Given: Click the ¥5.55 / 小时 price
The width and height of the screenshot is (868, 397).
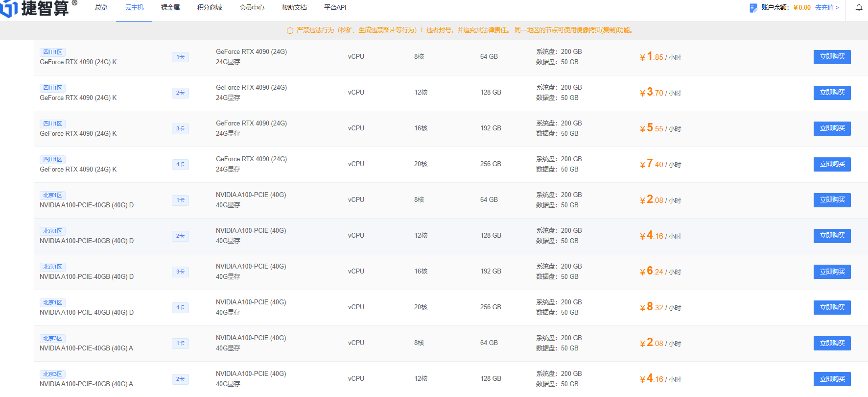Looking at the screenshot, I should pyautogui.click(x=660, y=128).
